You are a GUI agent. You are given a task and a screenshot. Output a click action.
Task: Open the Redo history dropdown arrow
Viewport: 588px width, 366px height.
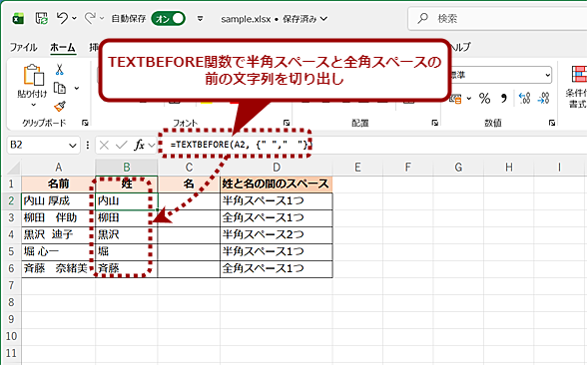(102, 18)
